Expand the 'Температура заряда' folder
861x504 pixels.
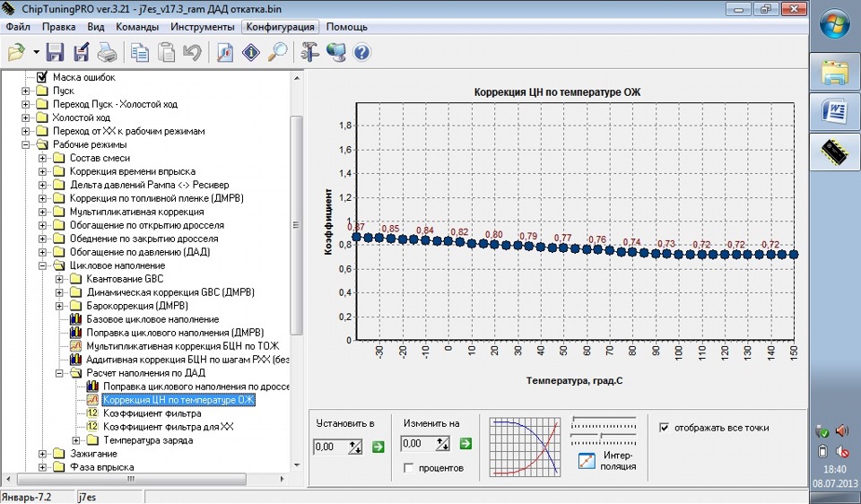[76, 440]
